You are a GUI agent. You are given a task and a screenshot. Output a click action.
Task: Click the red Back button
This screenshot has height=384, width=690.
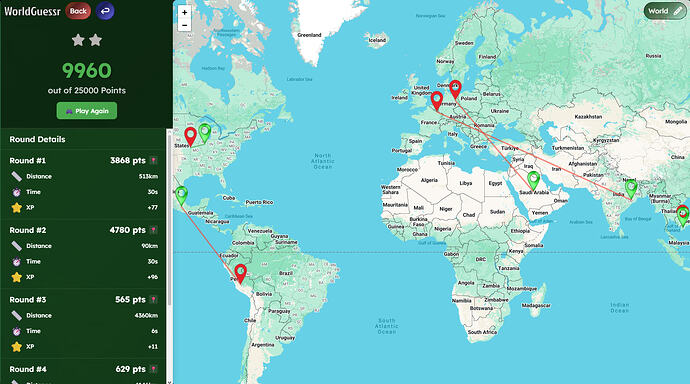point(78,11)
